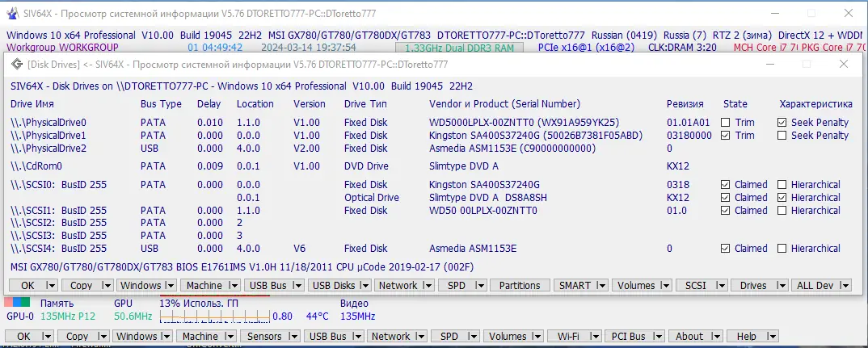Click the red color square above GPU-0
868x348 pixels.
(8, 302)
